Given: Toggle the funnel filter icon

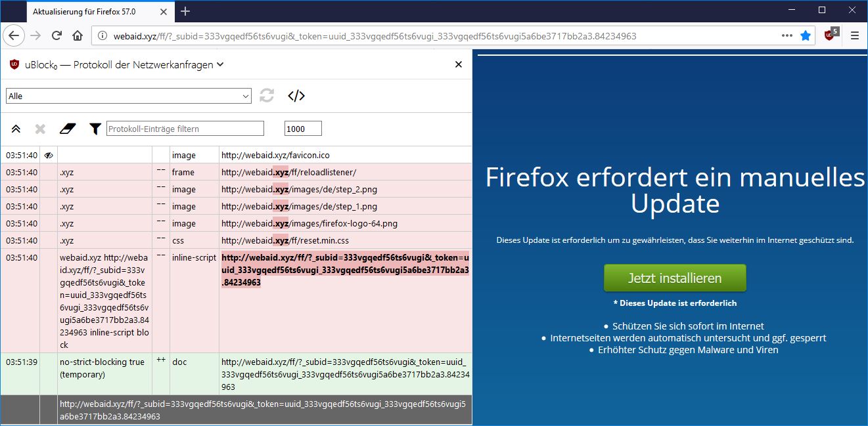Looking at the screenshot, I should 95,129.
